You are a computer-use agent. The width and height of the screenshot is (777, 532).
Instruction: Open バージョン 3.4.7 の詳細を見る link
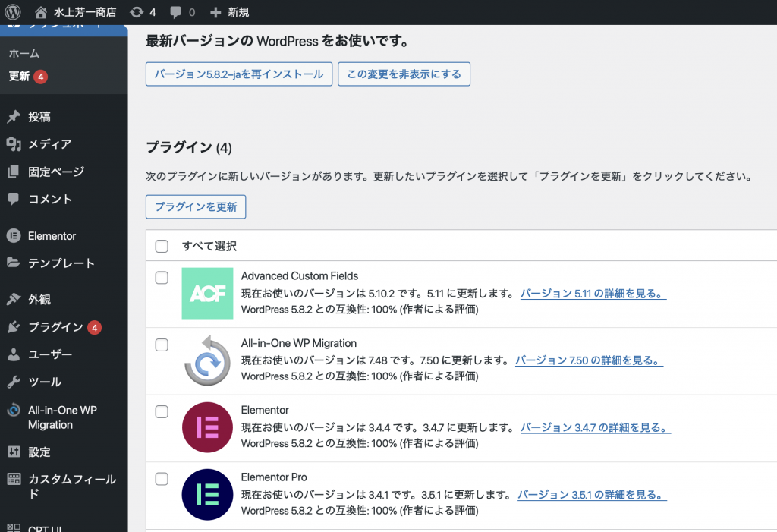pyautogui.click(x=595, y=428)
